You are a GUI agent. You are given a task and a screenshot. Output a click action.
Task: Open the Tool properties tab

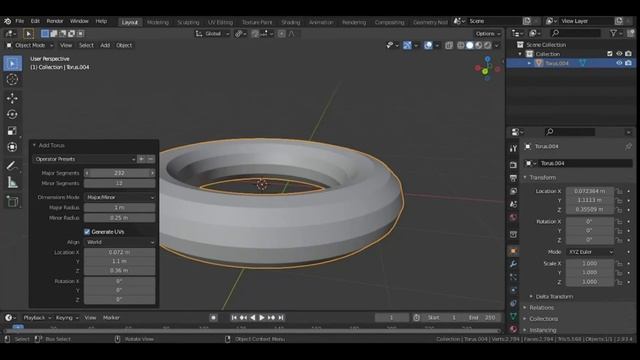[513, 149]
